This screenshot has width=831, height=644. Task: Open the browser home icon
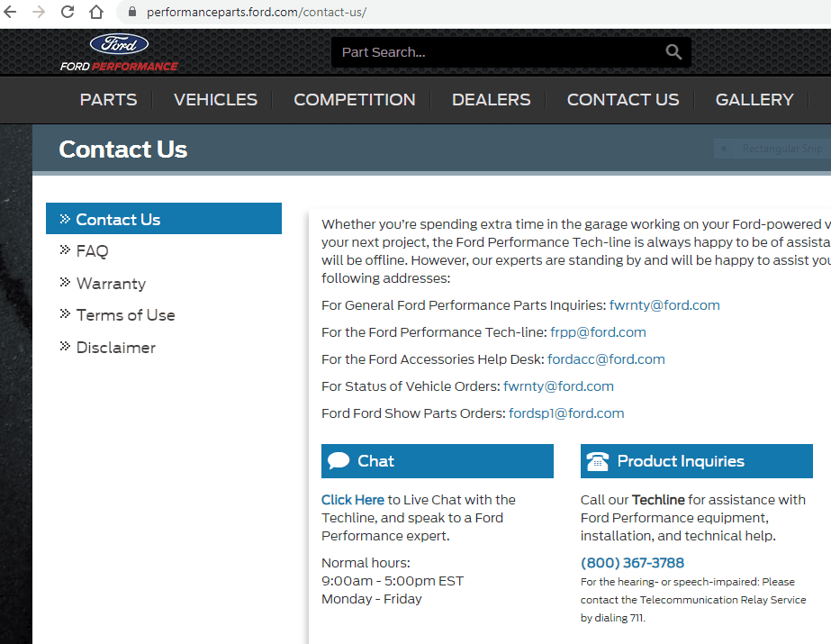[x=96, y=12]
